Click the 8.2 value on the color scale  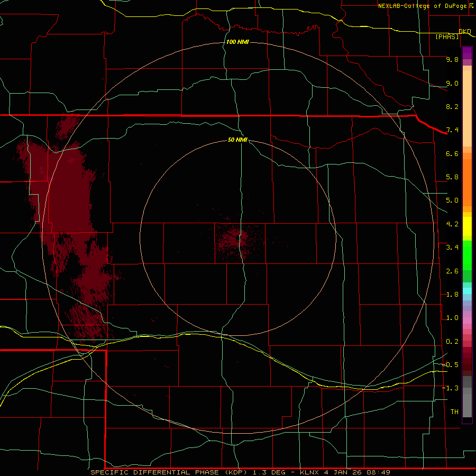(452, 106)
